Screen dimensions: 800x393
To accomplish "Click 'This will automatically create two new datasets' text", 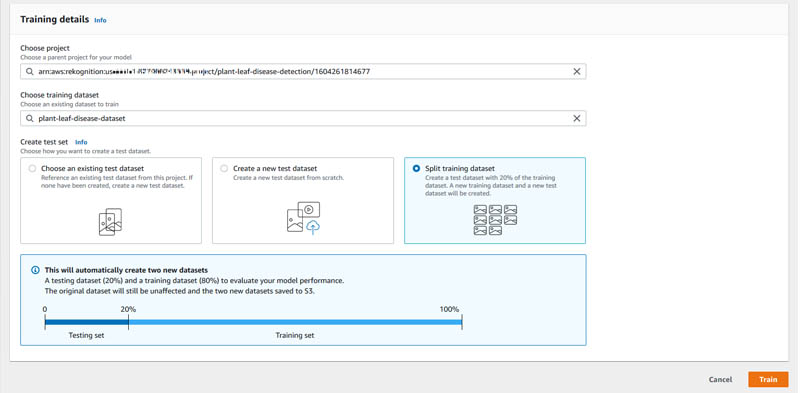I will pyautogui.click(x=127, y=270).
